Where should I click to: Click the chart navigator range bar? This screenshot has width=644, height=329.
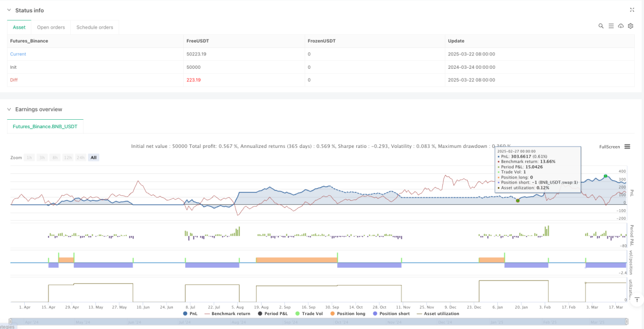321,322
